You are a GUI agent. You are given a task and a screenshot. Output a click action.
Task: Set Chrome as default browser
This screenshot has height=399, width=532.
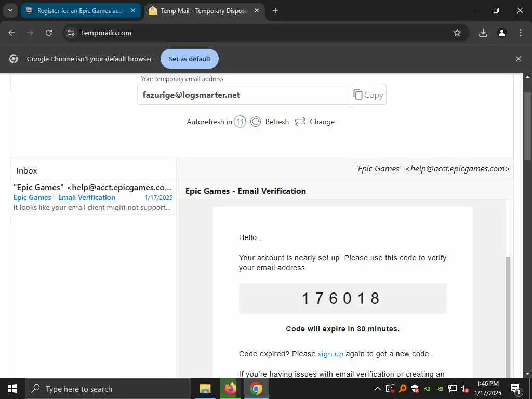click(x=189, y=59)
